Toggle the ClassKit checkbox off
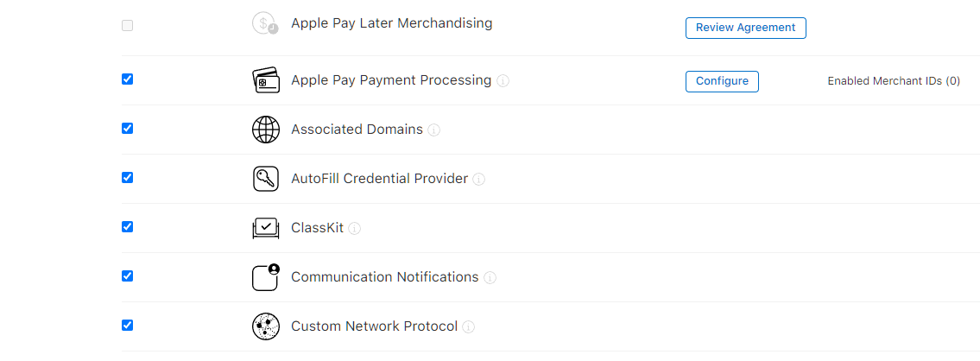 click(x=128, y=227)
